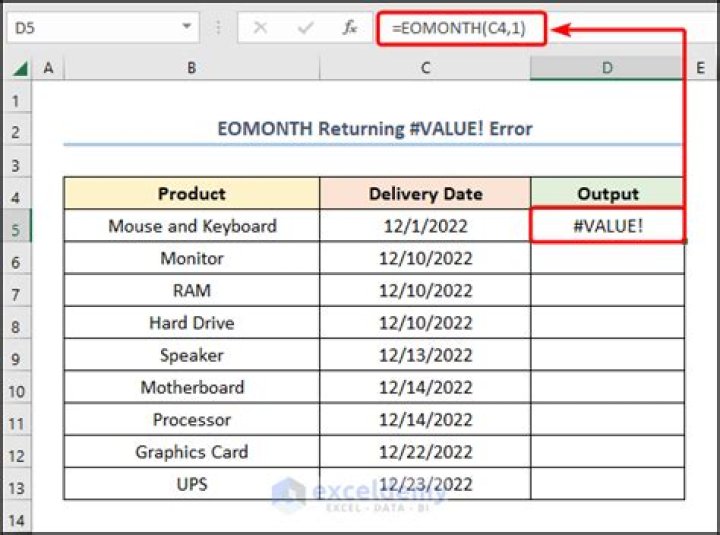The width and height of the screenshot is (720, 535).
Task: Select the #VALUE! error cell
Action: pyautogui.click(x=607, y=225)
